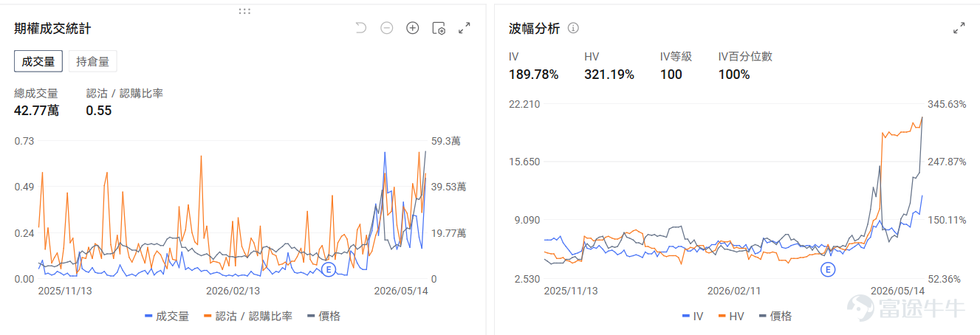Image resolution: width=980 pixels, height=335 pixels.
Task: Toggle the 成交量 legend series
Action: (167, 316)
